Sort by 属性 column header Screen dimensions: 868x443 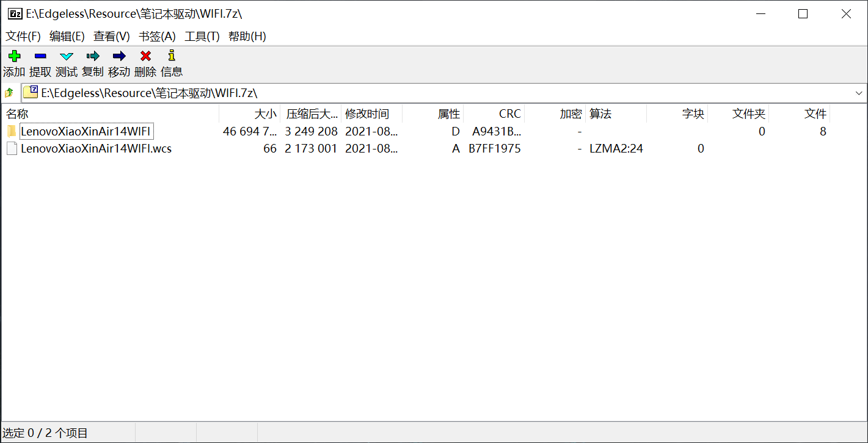[433, 114]
